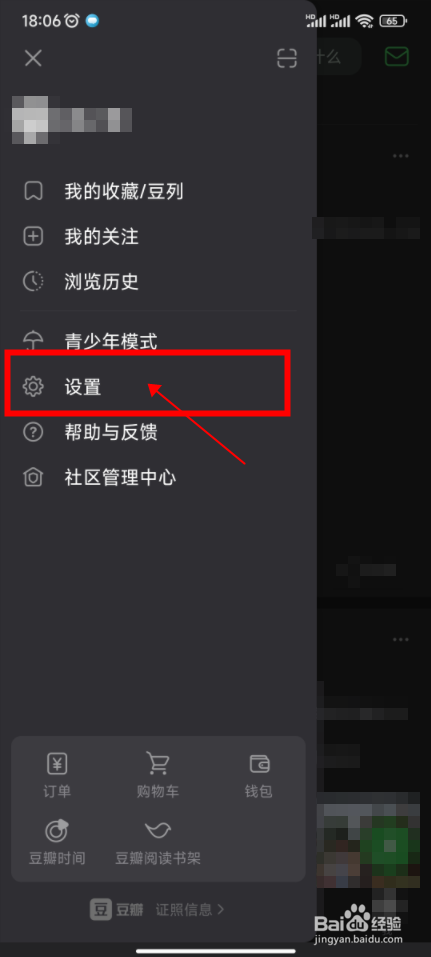Image resolution: width=431 pixels, height=957 pixels.
Task: Tap the question mark icon for 帮助与反馈
Action: [x=33, y=432]
